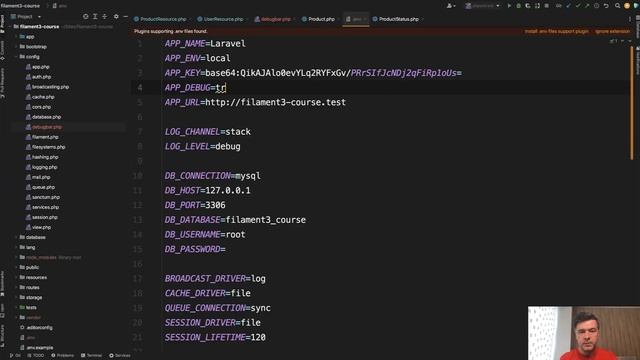Click the Collapse All icon in Project panel
640x360 pixels.
[105, 17]
